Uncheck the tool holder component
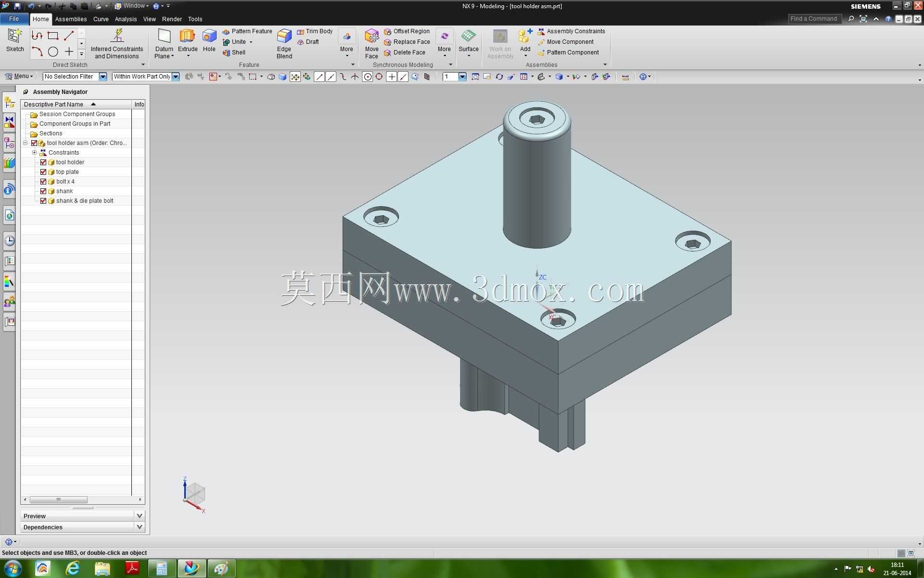Image resolution: width=924 pixels, height=578 pixels. (x=43, y=162)
